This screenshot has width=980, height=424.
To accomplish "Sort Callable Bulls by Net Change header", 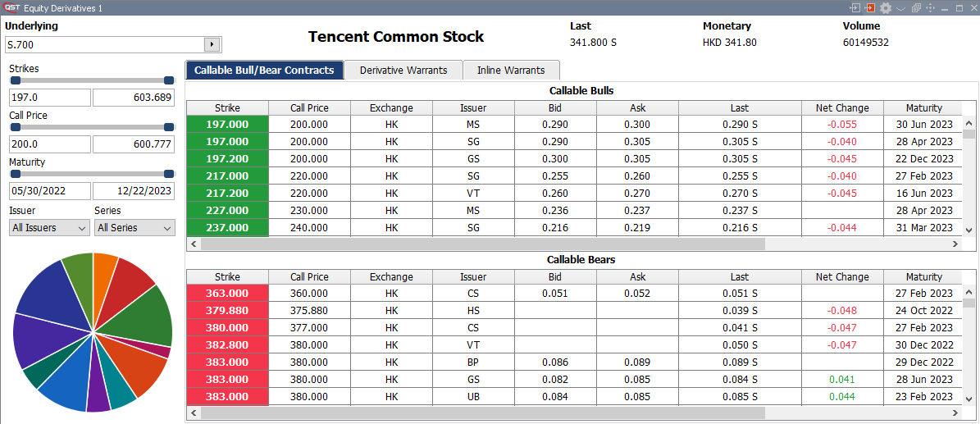I will click(842, 107).
